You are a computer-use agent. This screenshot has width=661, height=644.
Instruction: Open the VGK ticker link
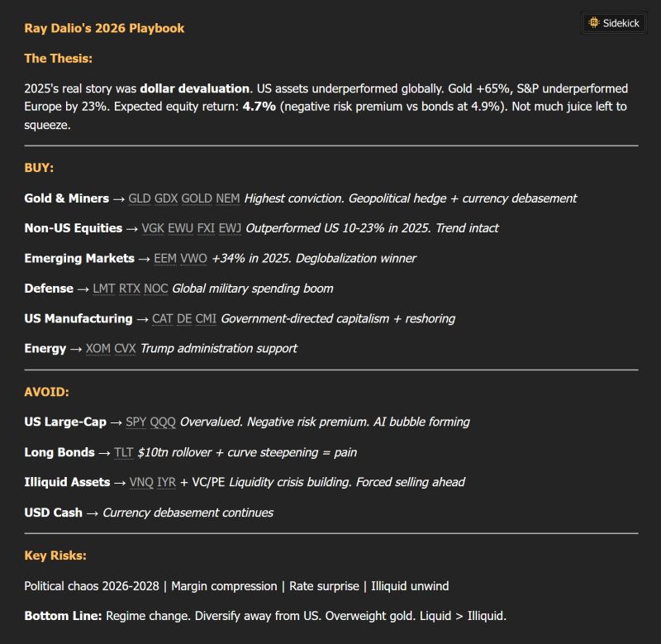(153, 228)
